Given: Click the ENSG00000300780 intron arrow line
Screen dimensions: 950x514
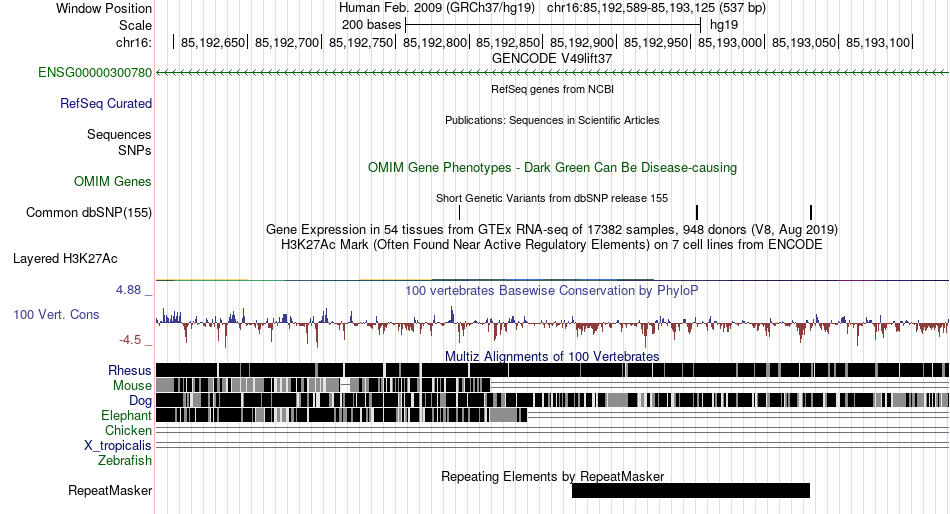Looking at the screenshot, I should tap(552, 73).
